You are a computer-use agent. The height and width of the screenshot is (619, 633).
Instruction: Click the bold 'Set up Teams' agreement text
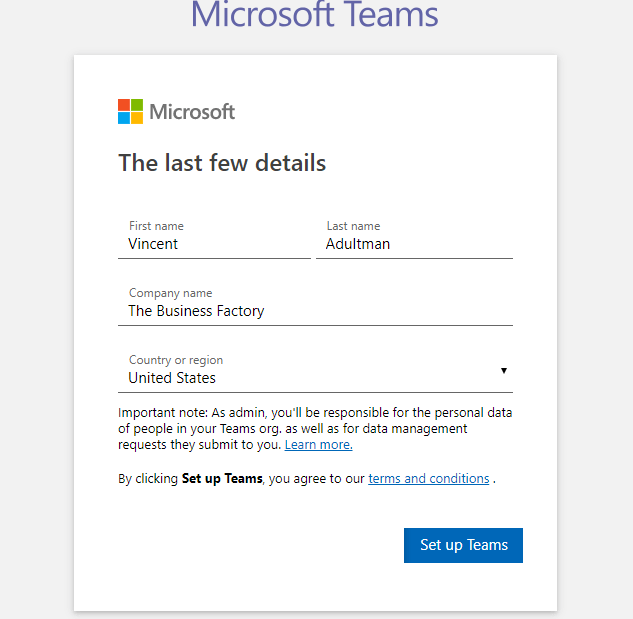(222, 478)
